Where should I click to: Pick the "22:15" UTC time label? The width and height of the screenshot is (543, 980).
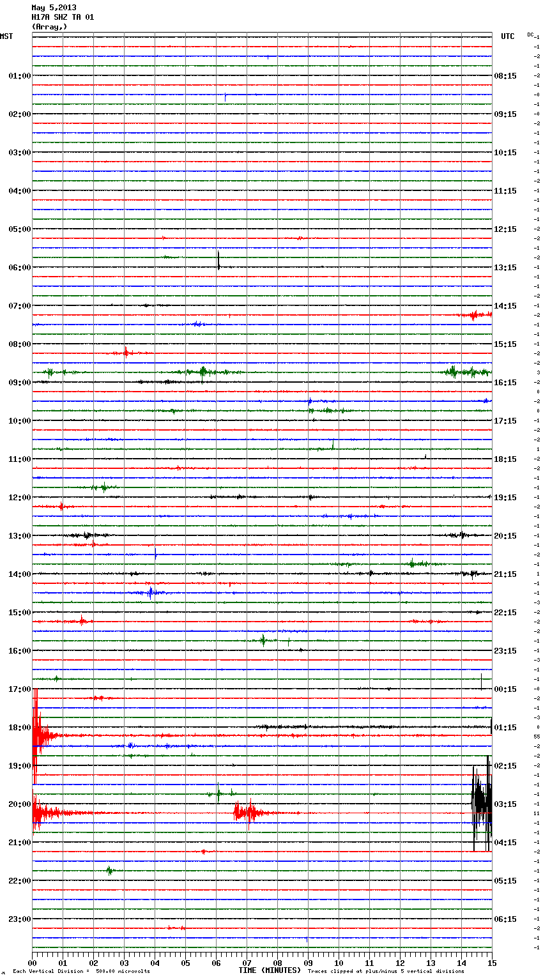505,613
